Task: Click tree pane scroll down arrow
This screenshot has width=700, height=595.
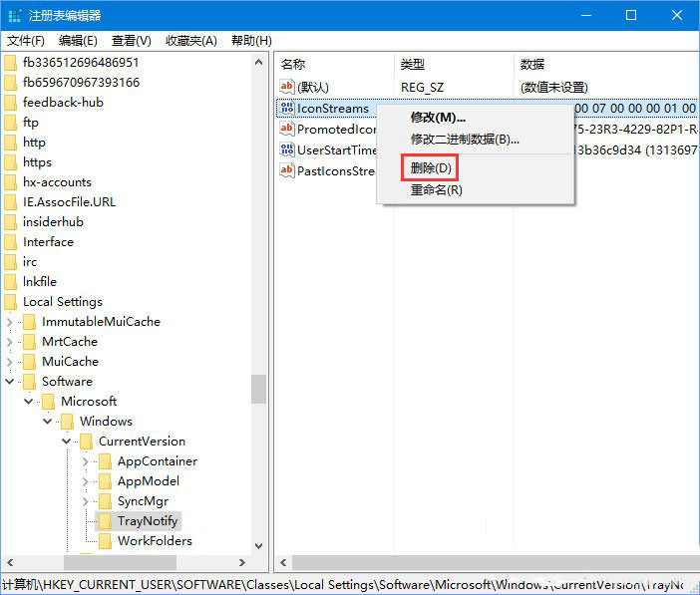Action: tap(258, 545)
